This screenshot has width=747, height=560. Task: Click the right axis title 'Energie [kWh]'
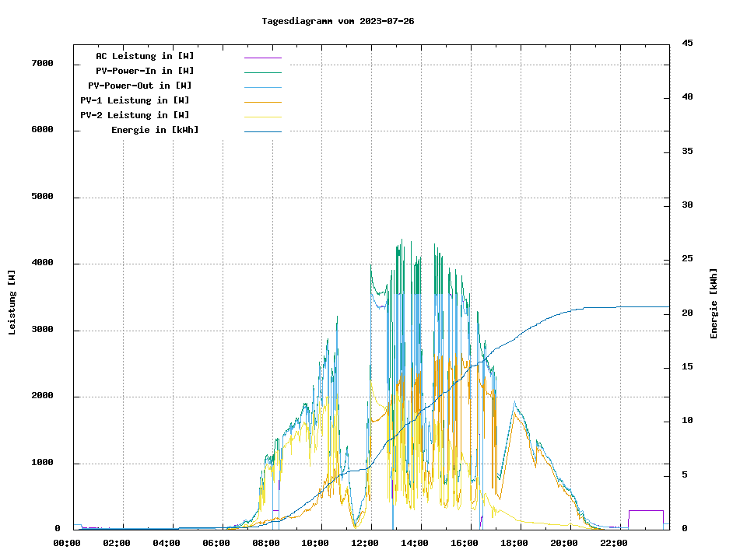pos(714,303)
